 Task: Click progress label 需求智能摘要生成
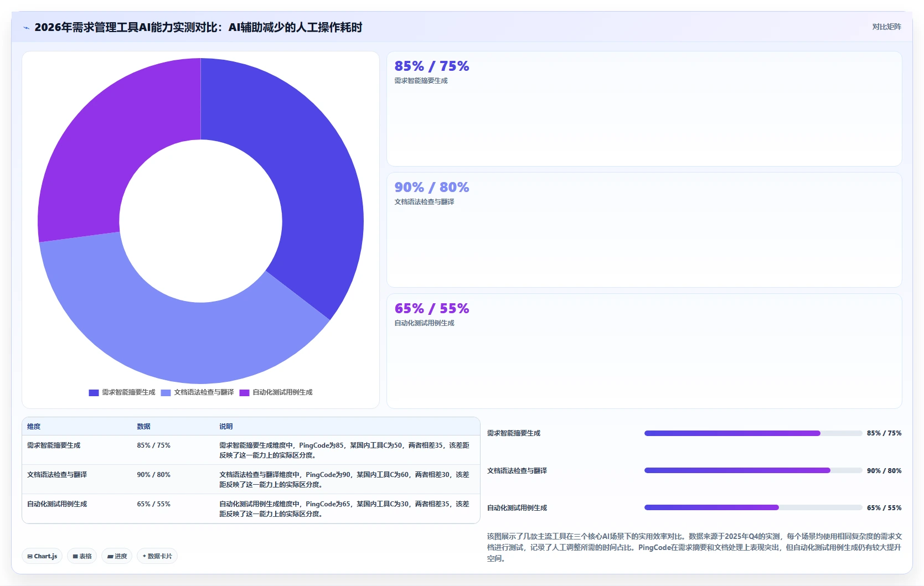(x=514, y=433)
